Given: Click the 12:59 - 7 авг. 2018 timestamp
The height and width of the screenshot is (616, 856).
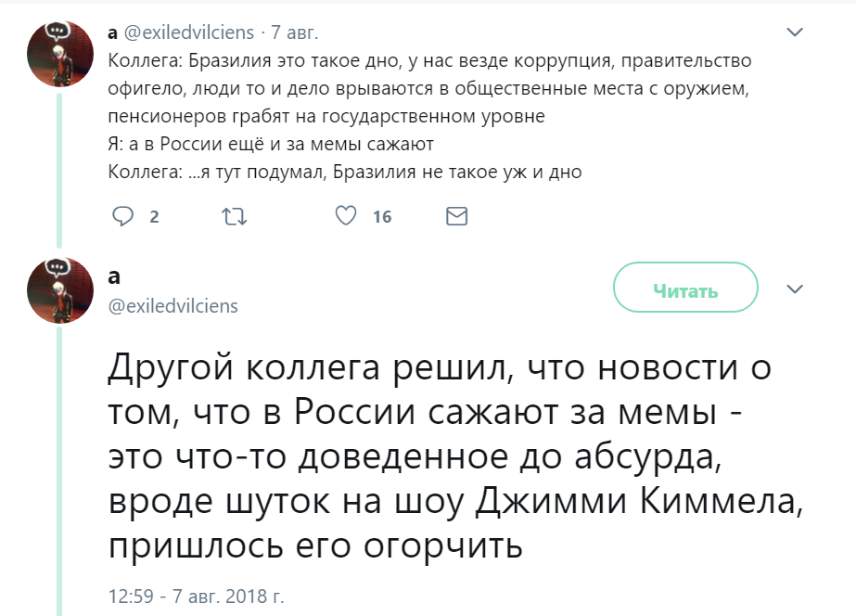Looking at the screenshot, I should tap(196, 596).
